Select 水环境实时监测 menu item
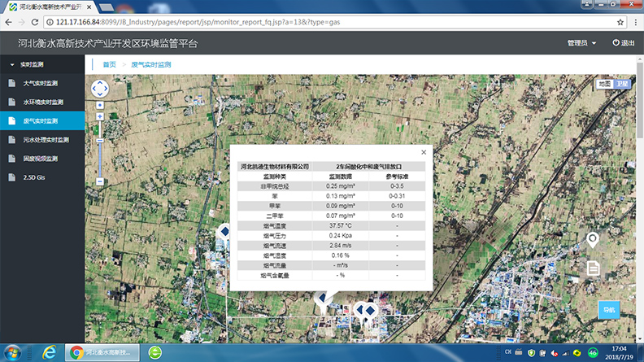644x362 pixels. [x=42, y=102]
